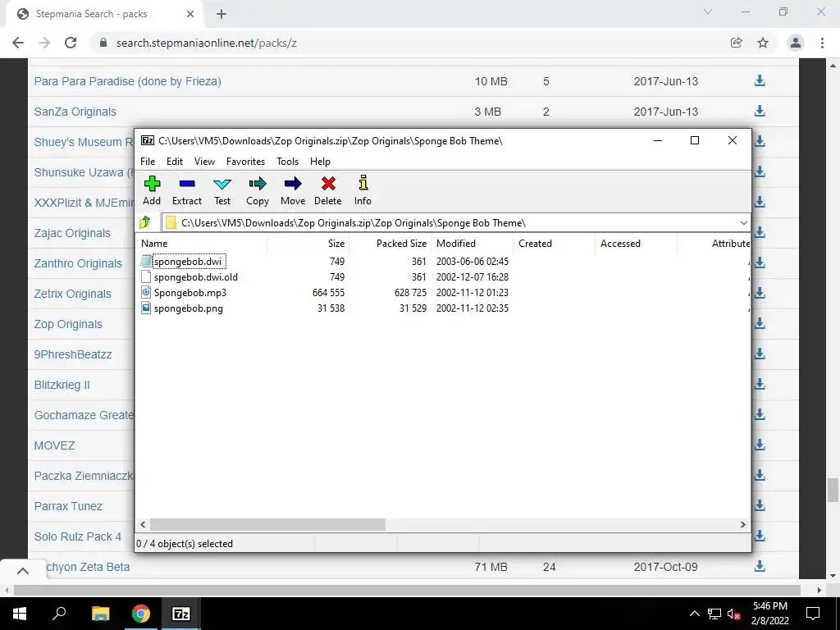Open Chrome three-dot menu
This screenshot has width=840, height=630.
point(822,43)
